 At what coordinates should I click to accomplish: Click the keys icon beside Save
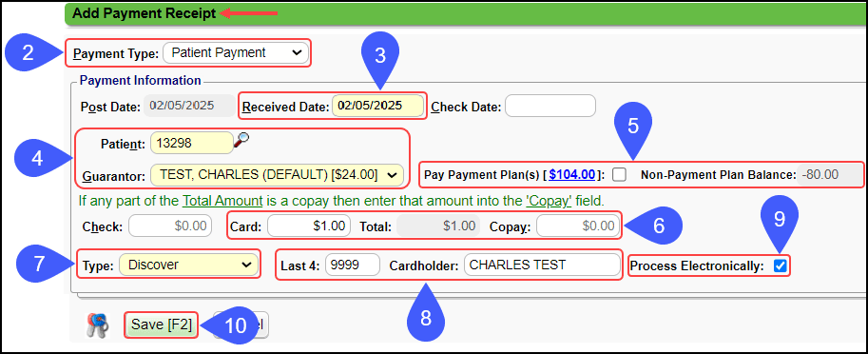coord(98,325)
